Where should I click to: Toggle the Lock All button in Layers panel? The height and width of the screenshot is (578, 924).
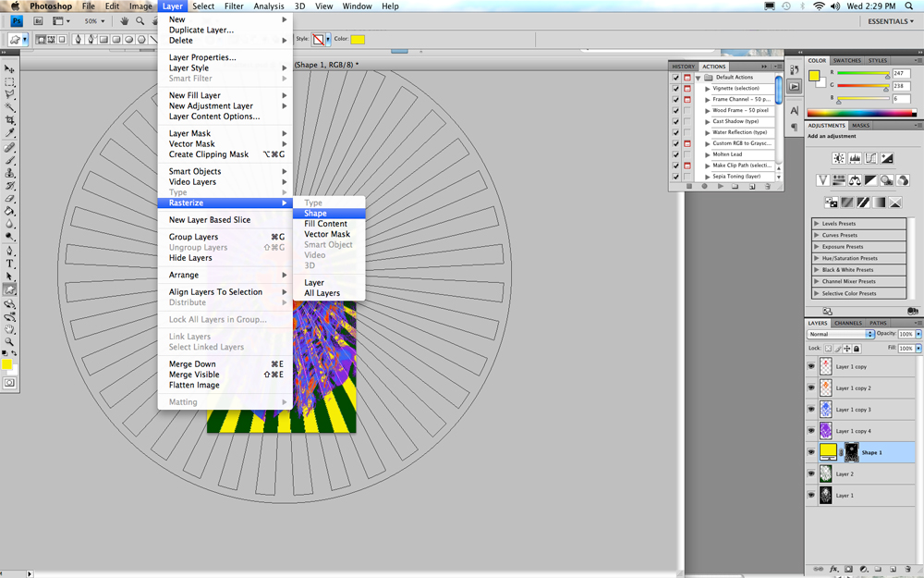(857, 349)
